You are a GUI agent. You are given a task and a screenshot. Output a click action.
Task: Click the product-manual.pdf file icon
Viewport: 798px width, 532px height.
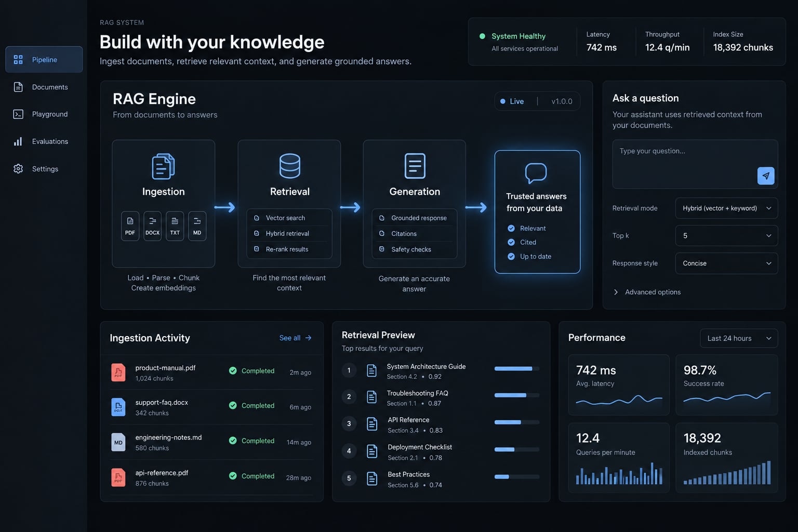point(118,373)
